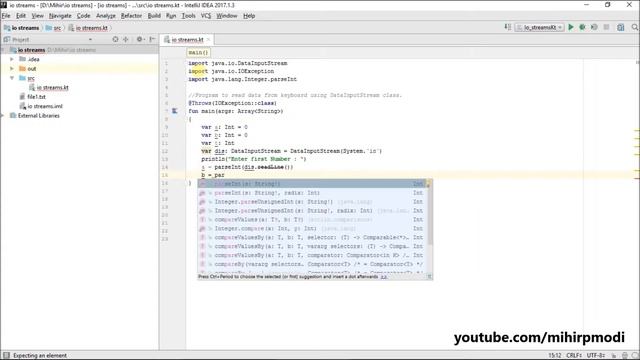This screenshot has height=360, width=640.
Task: Select the out folder row
Action: pyautogui.click(x=79, y=69)
